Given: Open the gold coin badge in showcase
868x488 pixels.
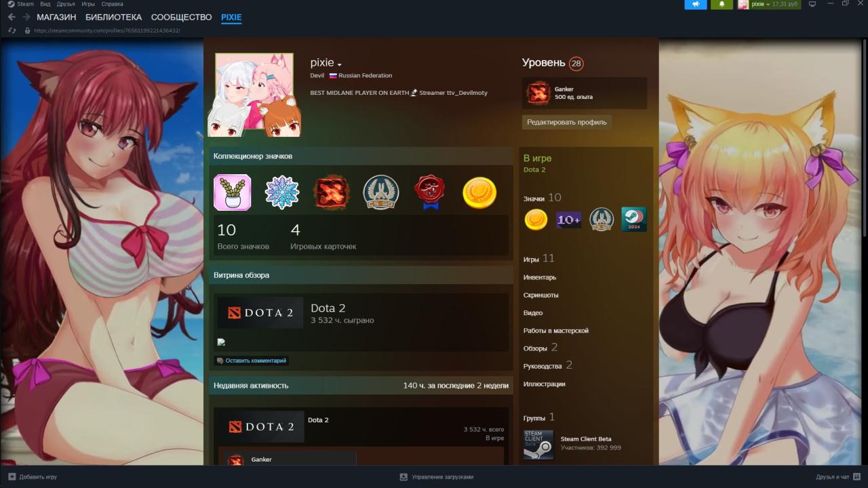Looking at the screenshot, I should pos(479,192).
